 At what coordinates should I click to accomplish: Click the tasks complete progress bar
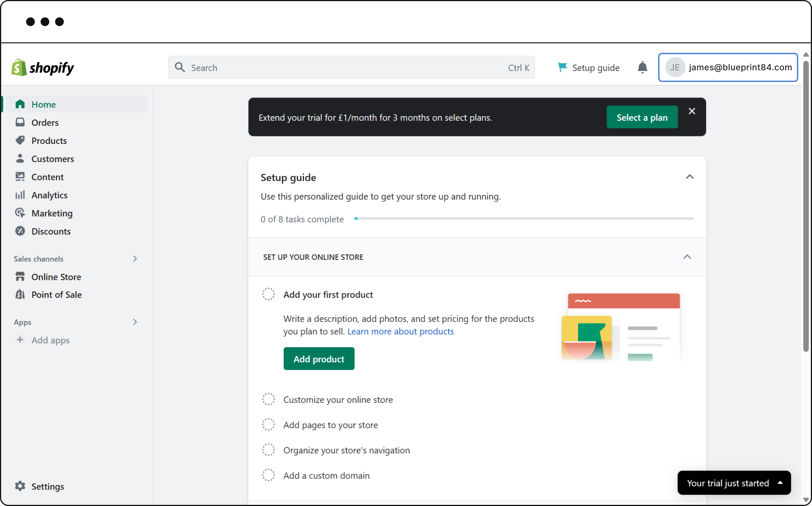click(524, 218)
